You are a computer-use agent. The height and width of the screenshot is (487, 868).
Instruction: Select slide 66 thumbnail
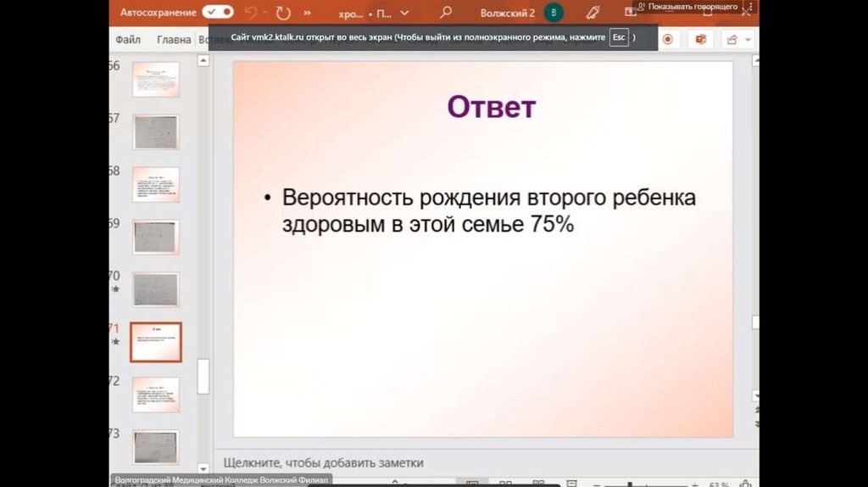(156, 79)
